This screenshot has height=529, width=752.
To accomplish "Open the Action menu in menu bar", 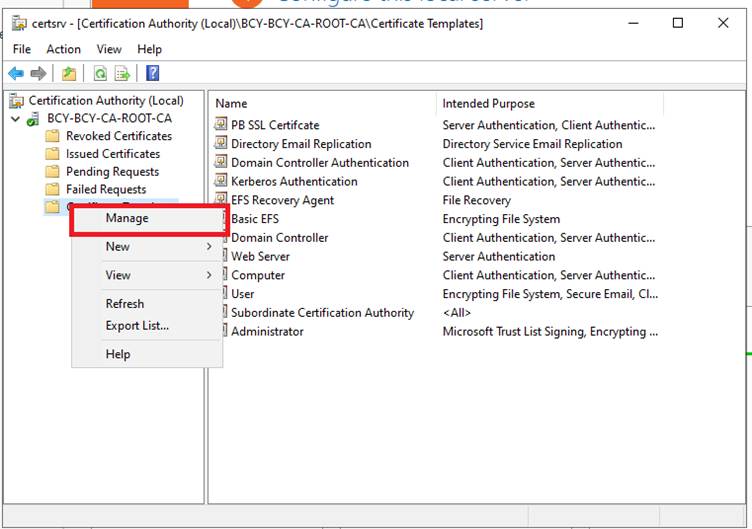I will (x=63, y=49).
